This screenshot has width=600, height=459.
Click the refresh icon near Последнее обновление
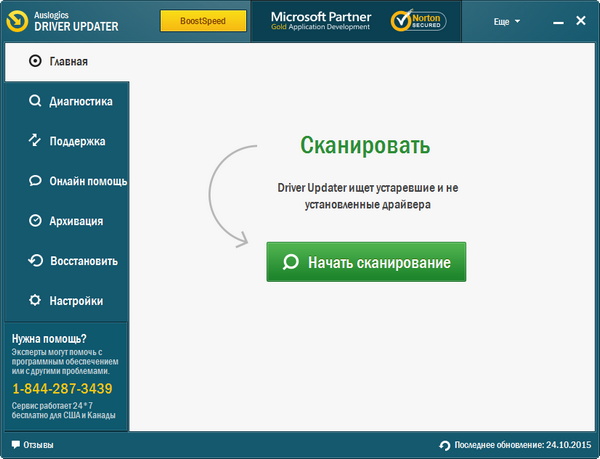(x=445, y=444)
